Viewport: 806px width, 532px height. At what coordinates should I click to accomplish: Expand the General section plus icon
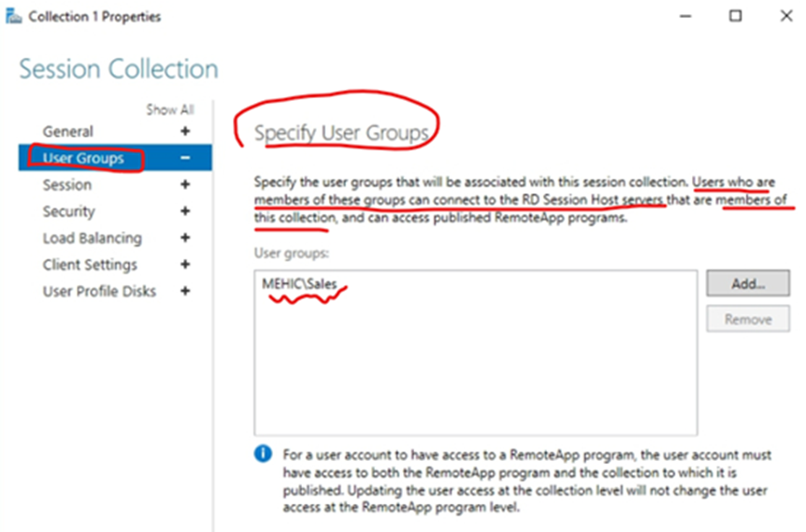pos(185,131)
